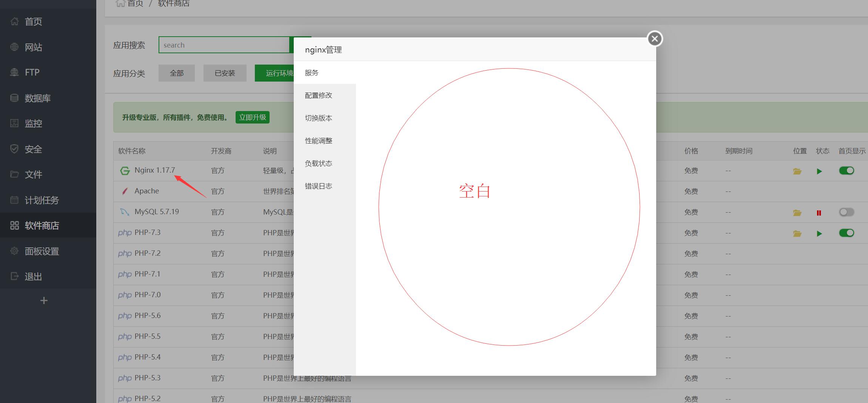Open the PHP-7.2 software entry
The width and height of the screenshot is (868, 403).
pyautogui.click(x=148, y=253)
